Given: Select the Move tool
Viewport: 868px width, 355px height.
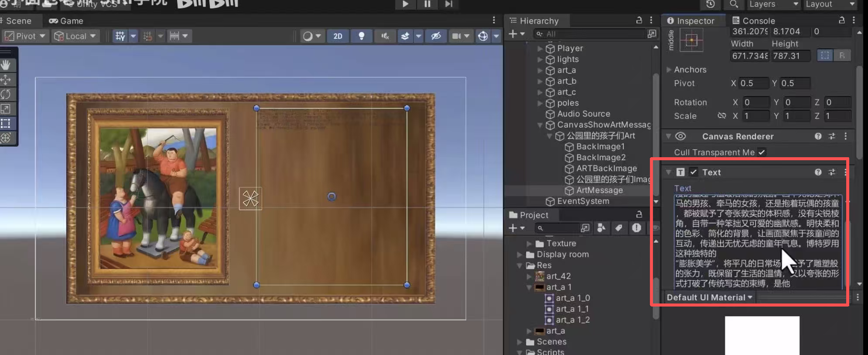Looking at the screenshot, I should 6,79.
